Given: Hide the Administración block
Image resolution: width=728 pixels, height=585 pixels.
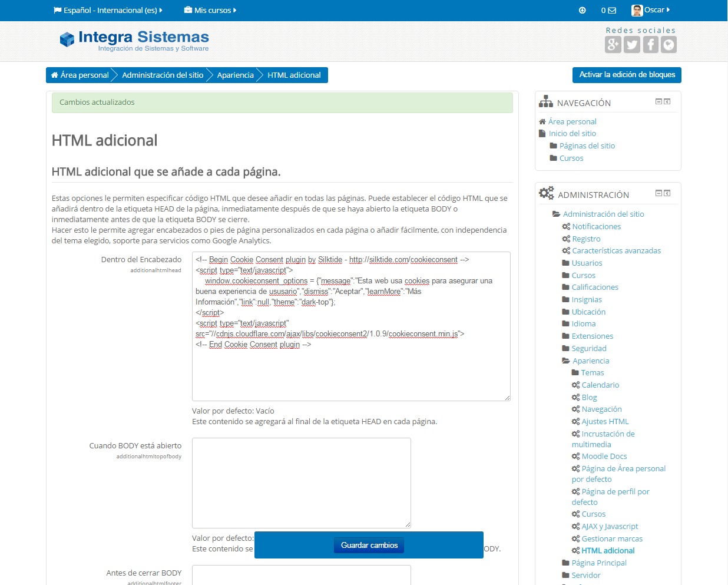Looking at the screenshot, I should coord(658,193).
